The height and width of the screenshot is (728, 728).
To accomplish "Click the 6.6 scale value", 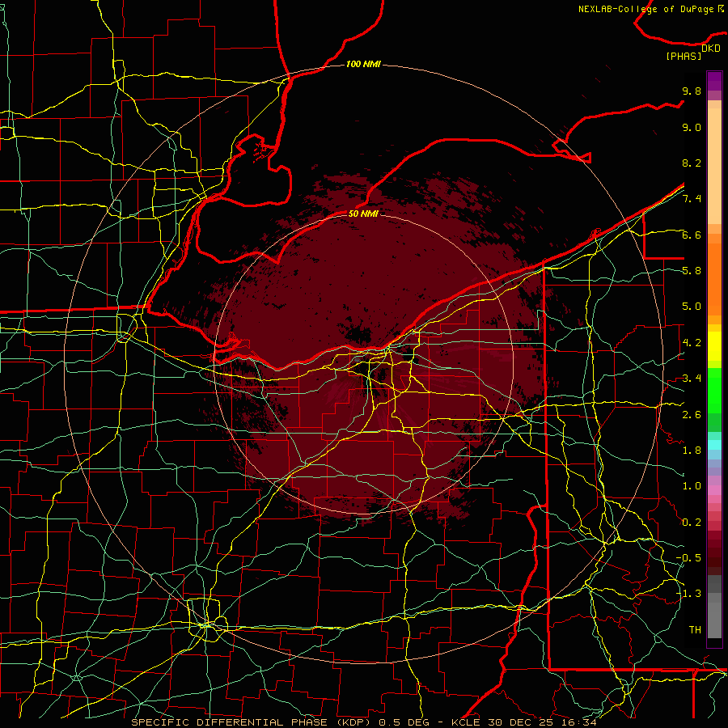I will click(692, 235).
